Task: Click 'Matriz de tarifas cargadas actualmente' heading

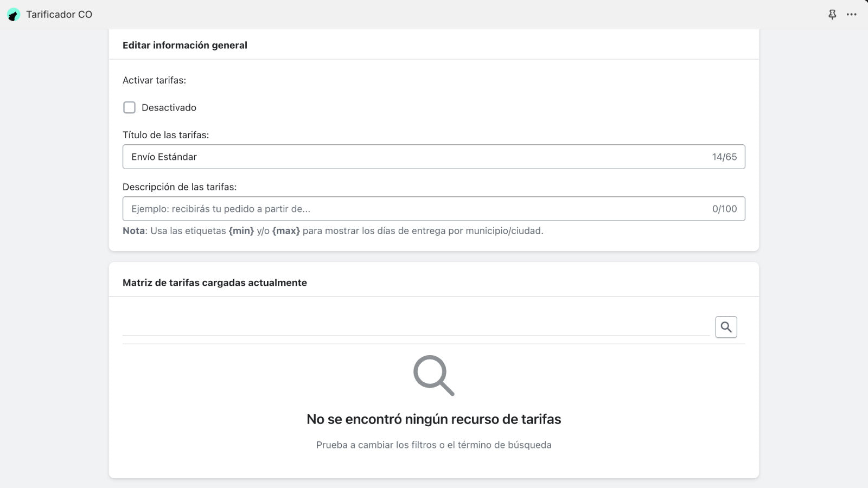Action: [x=215, y=282]
